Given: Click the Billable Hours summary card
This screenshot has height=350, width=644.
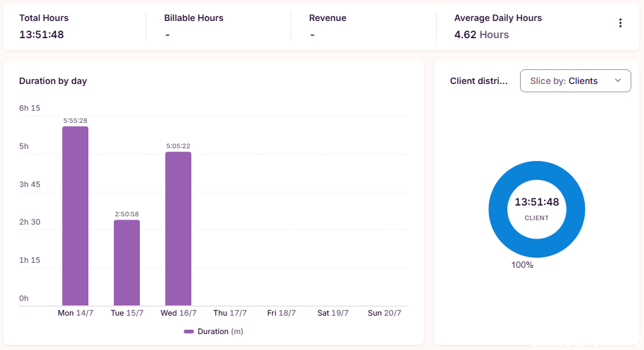Looking at the screenshot, I should [x=219, y=26].
